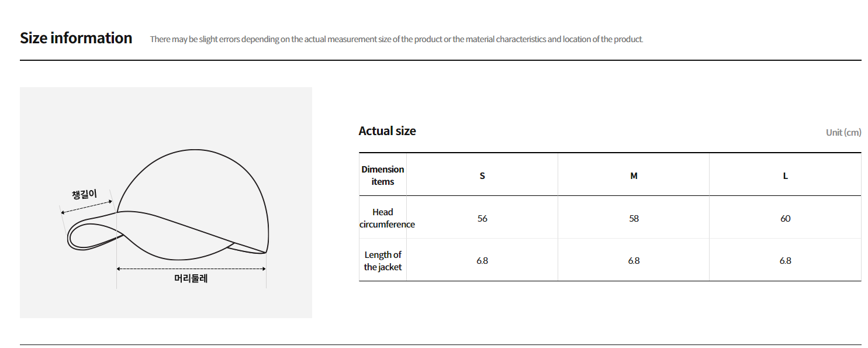Click the measurement error disclaimer text
This screenshot has height=348, width=868.
pyautogui.click(x=396, y=39)
